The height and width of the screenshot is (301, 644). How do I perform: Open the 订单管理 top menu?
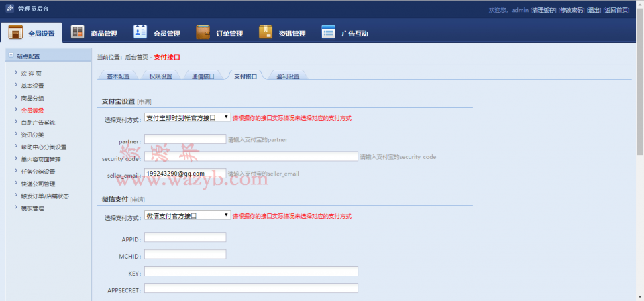[x=229, y=34]
